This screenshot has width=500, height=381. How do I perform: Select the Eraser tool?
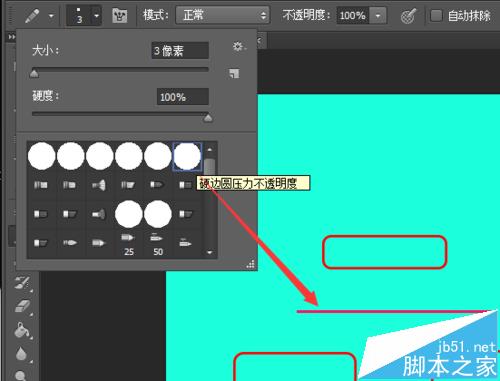tap(23, 306)
